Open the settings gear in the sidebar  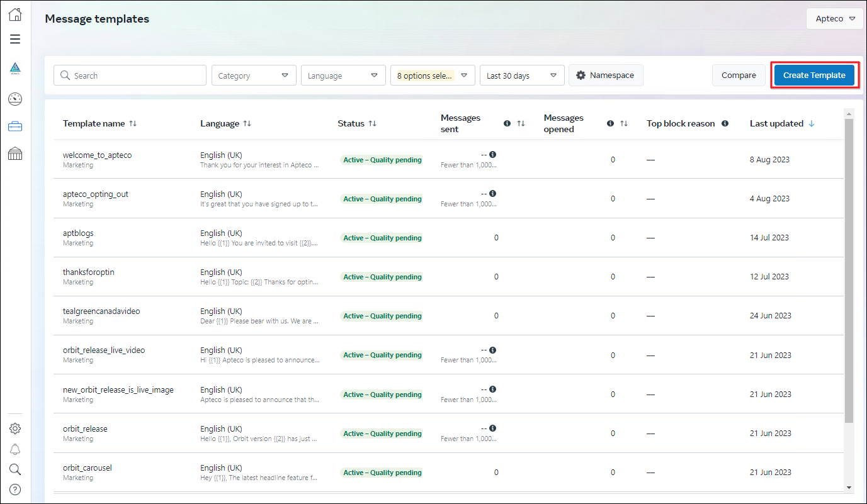tap(15, 428)
